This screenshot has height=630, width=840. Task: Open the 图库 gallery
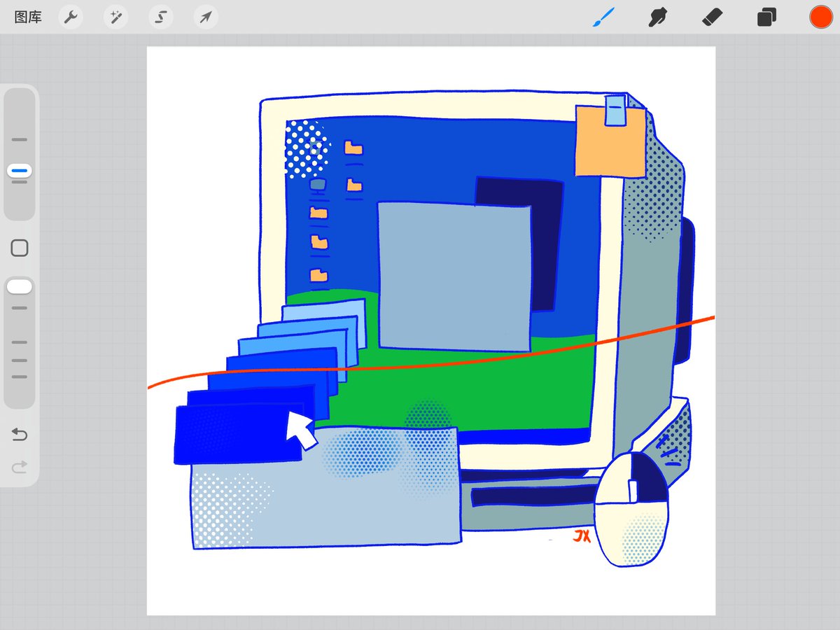click(x=28, y=17)
